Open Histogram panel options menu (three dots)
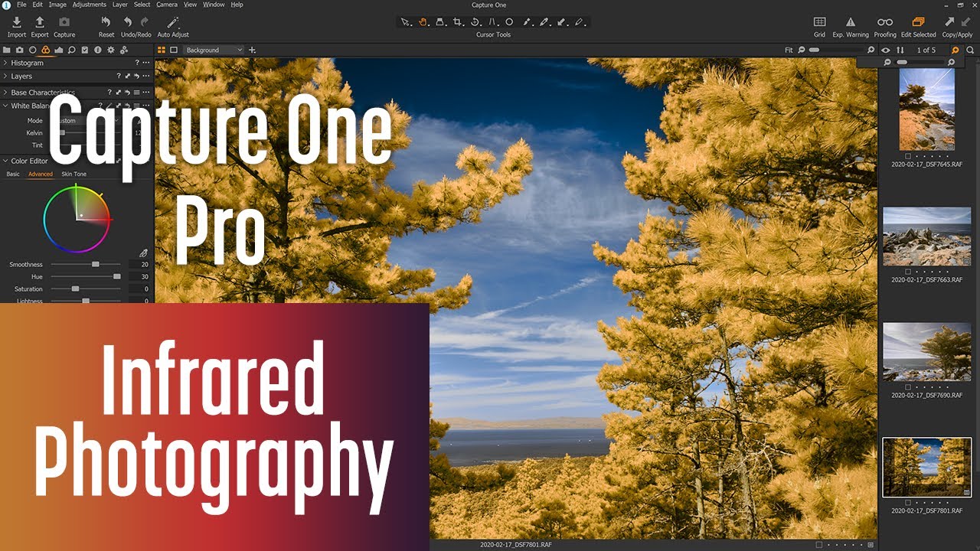The height and width of the screenshot is (551, 980). [146, 63]
